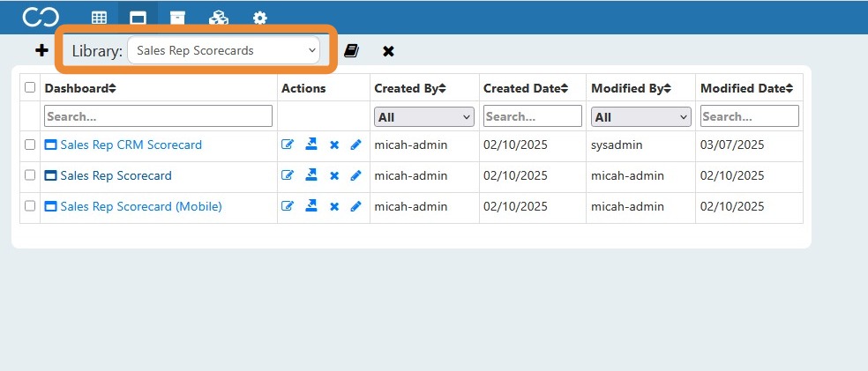Image resolution: width=868 pixels, height=371 pixels.
Task: Open the Sales Rep Scorecard (Mobile) link
Action: point(141,206)
